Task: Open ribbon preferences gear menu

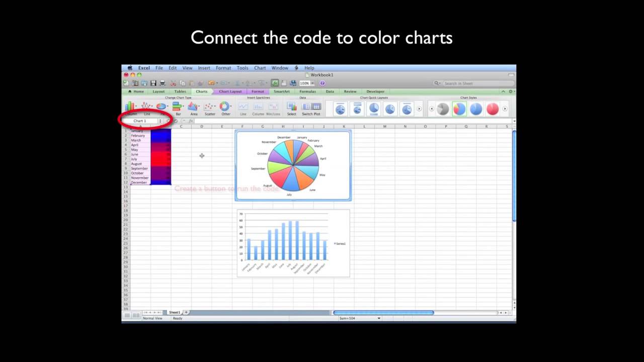Action: [x=511, y=92]
